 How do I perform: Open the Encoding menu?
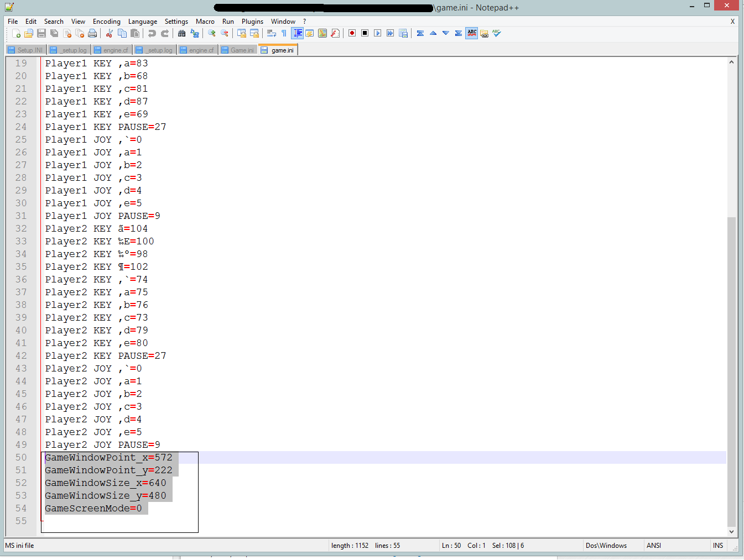click(107, 22)
